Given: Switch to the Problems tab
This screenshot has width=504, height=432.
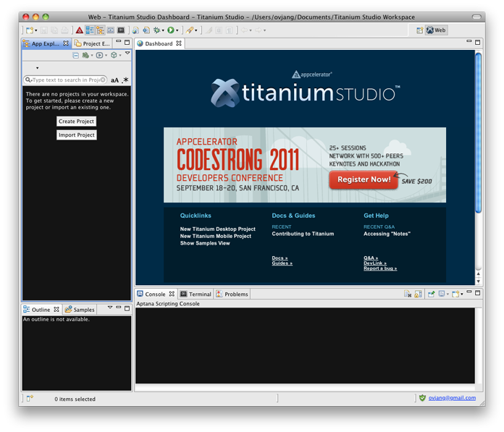Looking at the screenshot, I should [x=232, y=295].
